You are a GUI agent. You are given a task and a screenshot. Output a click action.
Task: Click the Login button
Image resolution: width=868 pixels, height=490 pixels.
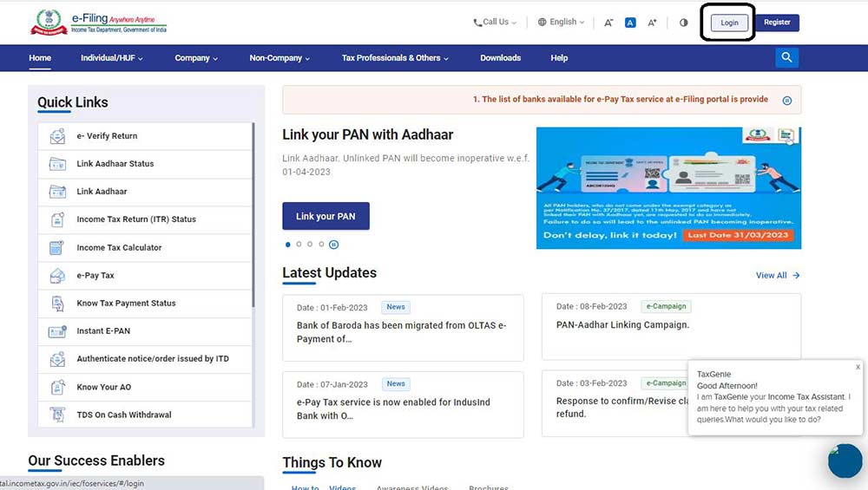[x=729, y=23]
